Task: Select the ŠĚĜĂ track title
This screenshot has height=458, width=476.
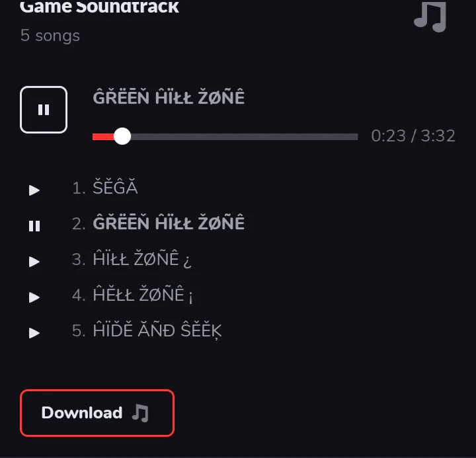Action: click(115, 188)
